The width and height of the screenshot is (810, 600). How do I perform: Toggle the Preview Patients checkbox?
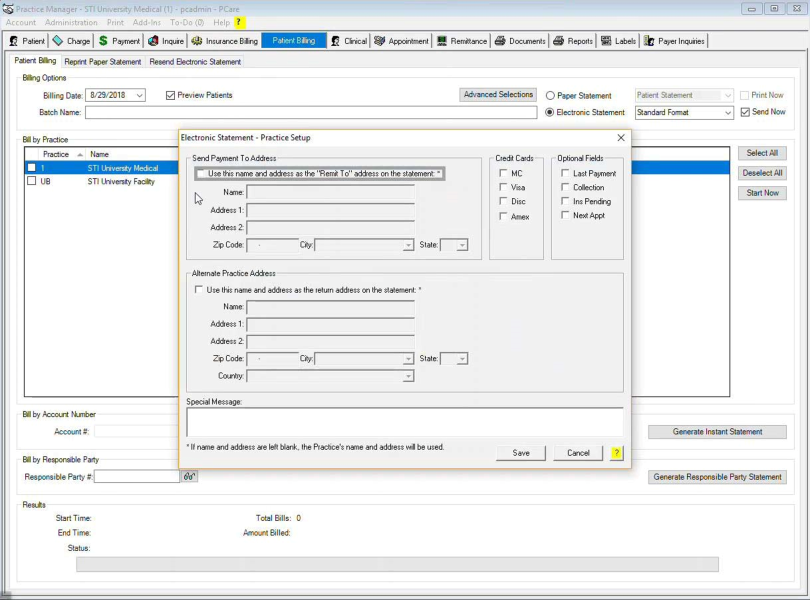pos(170,95)
